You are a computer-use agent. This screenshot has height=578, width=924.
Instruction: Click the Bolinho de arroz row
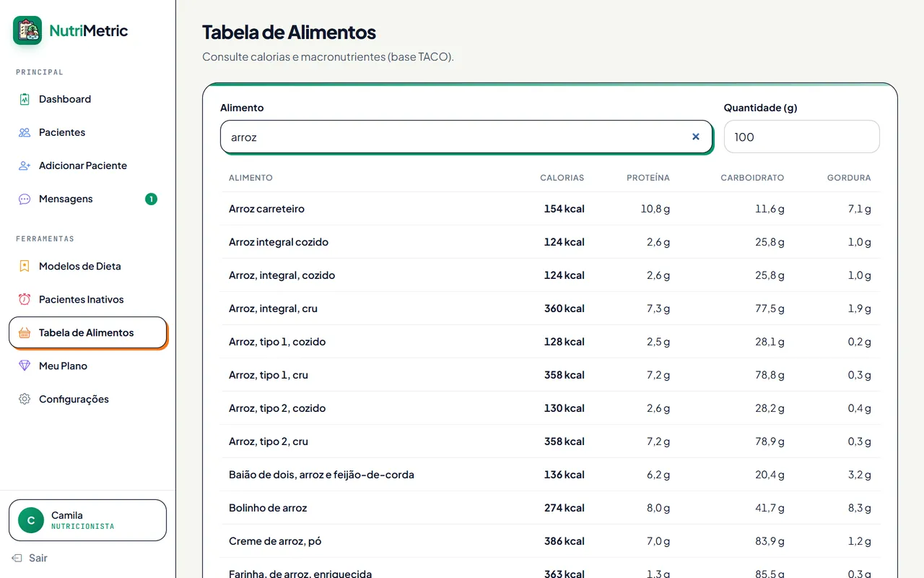551,508
